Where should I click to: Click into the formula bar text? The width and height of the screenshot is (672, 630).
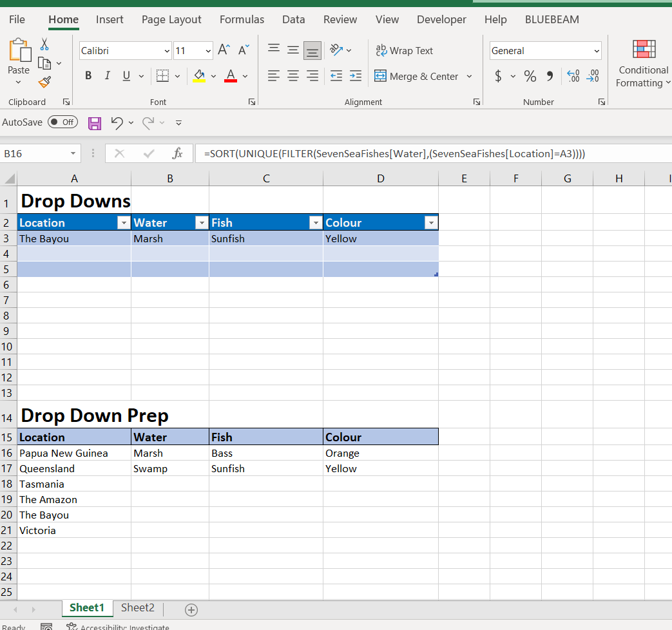[x=394, y=153]
